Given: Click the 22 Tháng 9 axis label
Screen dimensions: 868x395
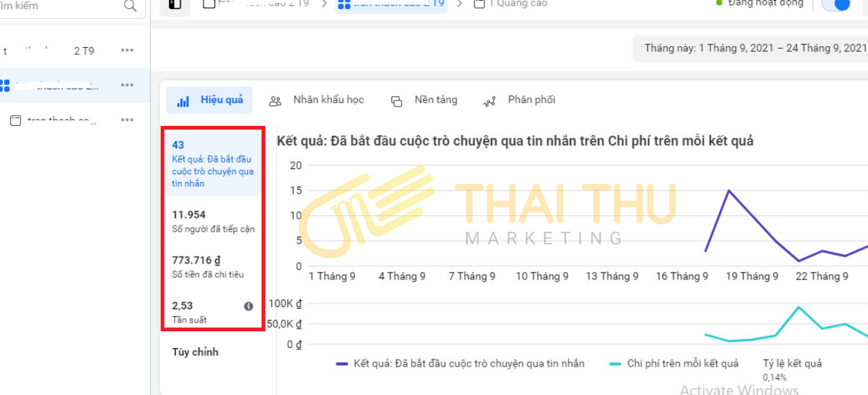Looking at the screenshot, I should pyautogui.click(x=822, y=276).
